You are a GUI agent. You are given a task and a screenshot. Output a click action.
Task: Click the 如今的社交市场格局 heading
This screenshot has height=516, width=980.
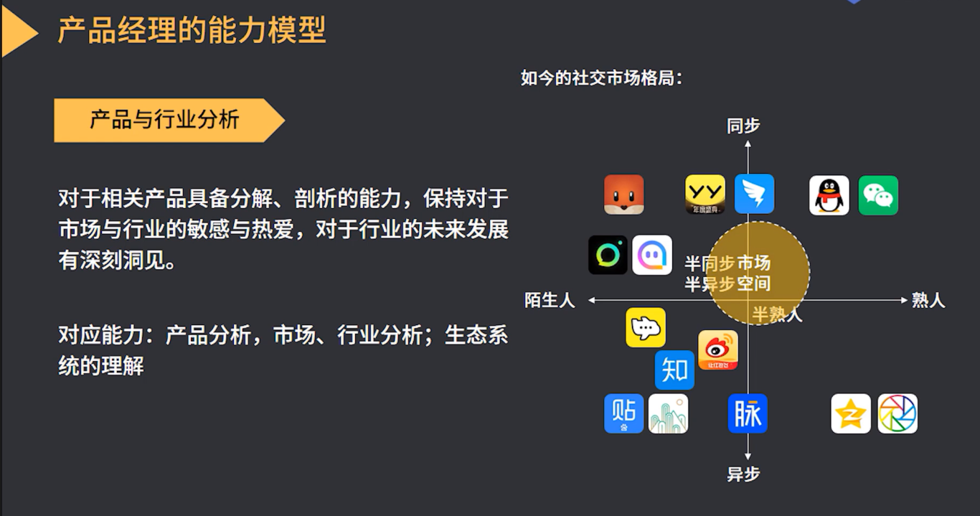[x=601, y=78]
